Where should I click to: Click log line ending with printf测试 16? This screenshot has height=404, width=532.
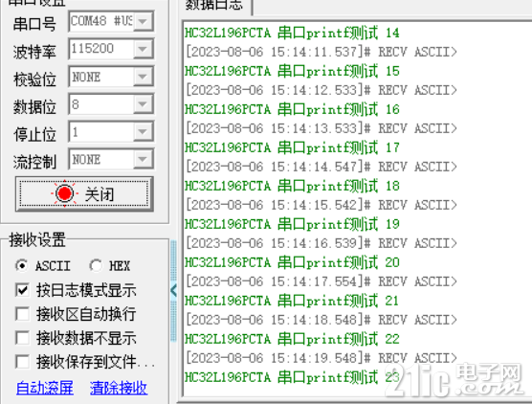(292, 110)
